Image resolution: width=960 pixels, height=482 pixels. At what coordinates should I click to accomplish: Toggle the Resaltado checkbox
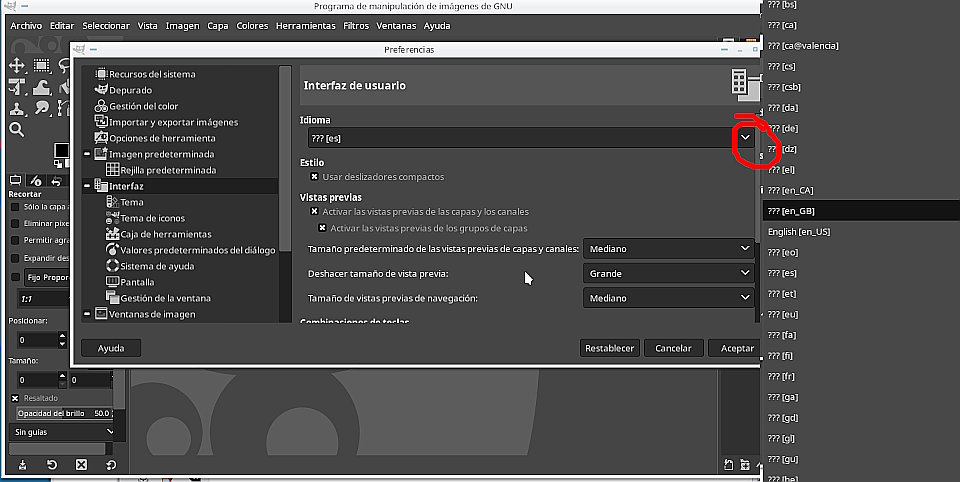tap(15, 398)
